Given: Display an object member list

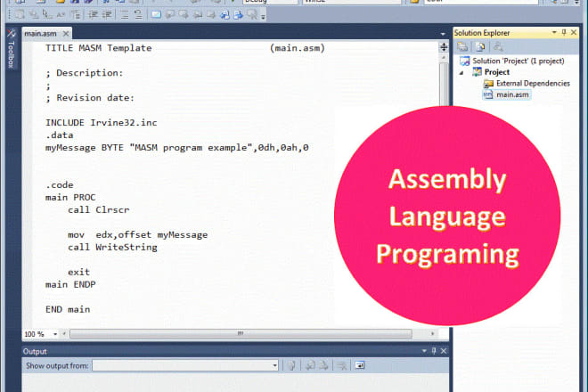Looking at the screenshot, I should coord(19,14).
